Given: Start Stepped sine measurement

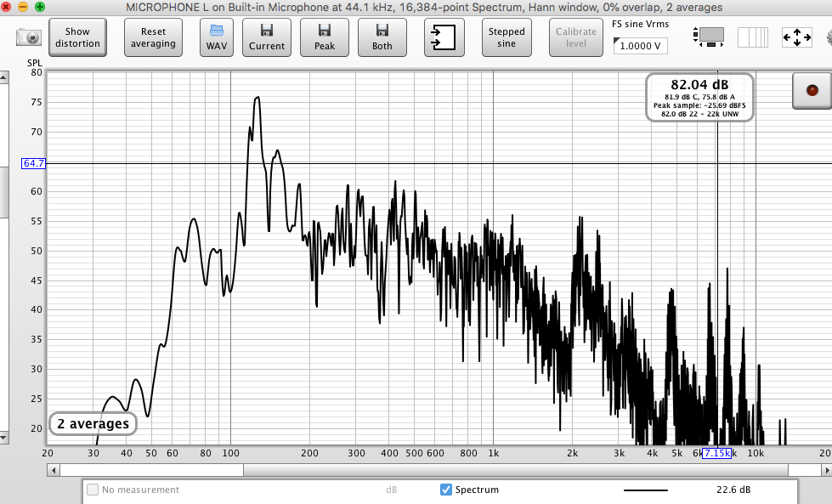Looking at the screenshot, I should 507,37.
